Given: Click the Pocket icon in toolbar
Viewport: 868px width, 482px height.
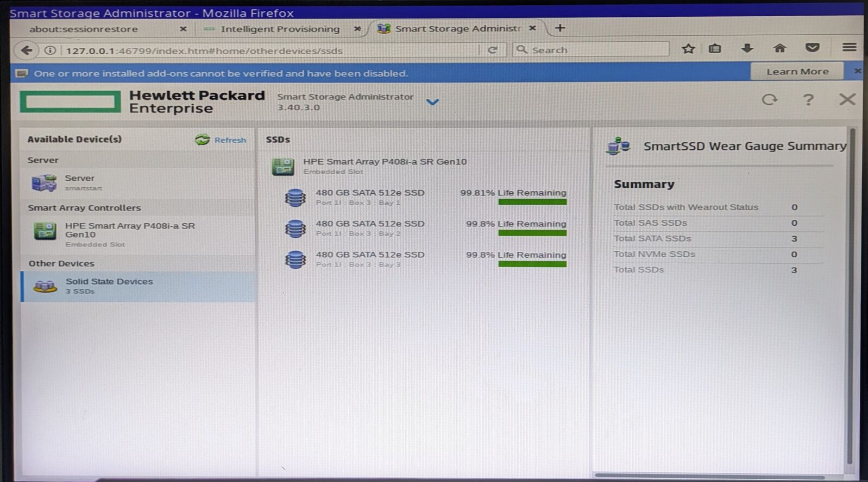Looking at the screenshot, I should [812, 48].
